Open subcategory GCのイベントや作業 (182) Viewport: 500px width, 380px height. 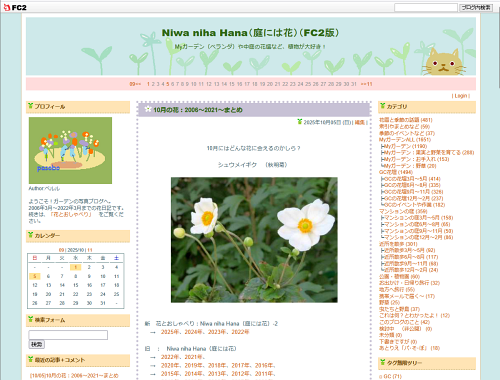click(x=415, y=205)
